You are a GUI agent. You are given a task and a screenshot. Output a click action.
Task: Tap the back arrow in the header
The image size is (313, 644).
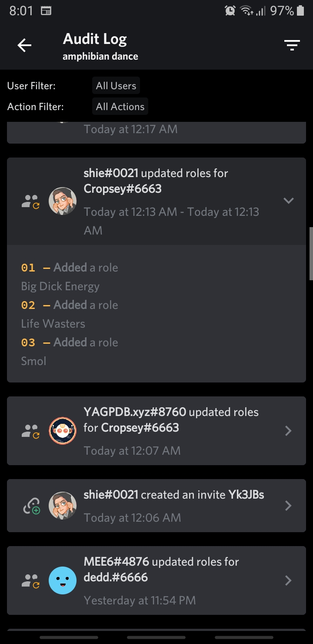tap(24, 45)
